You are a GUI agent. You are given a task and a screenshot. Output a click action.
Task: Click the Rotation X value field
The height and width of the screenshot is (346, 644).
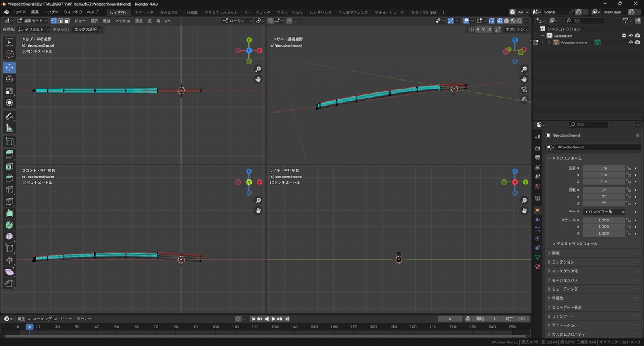pyautogui.click(x=603, y=190)
